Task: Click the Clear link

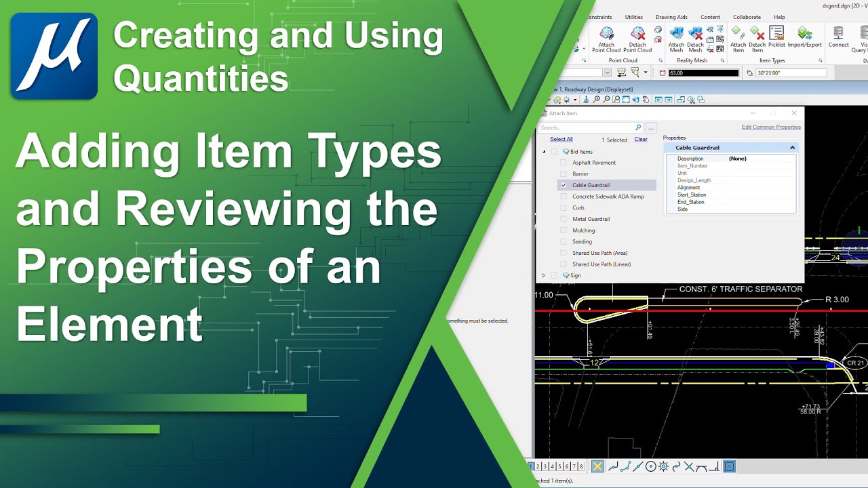Action: pos(641,139)
